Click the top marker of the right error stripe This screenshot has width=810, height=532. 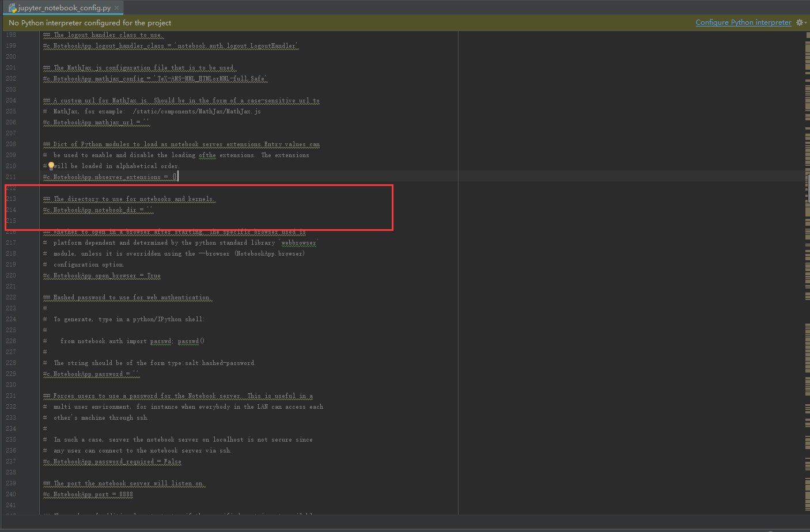(x=807, y=35)
